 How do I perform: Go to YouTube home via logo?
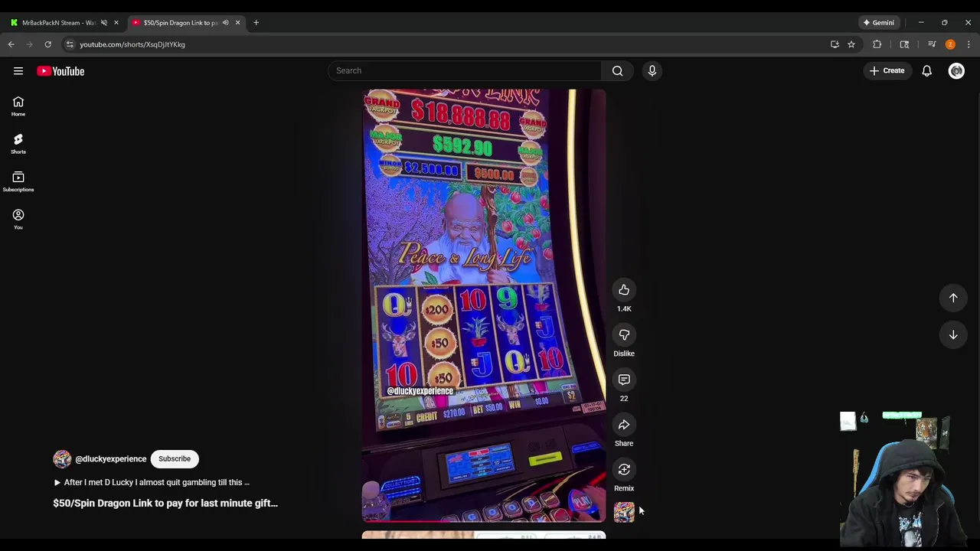click(x=60, y=71)
